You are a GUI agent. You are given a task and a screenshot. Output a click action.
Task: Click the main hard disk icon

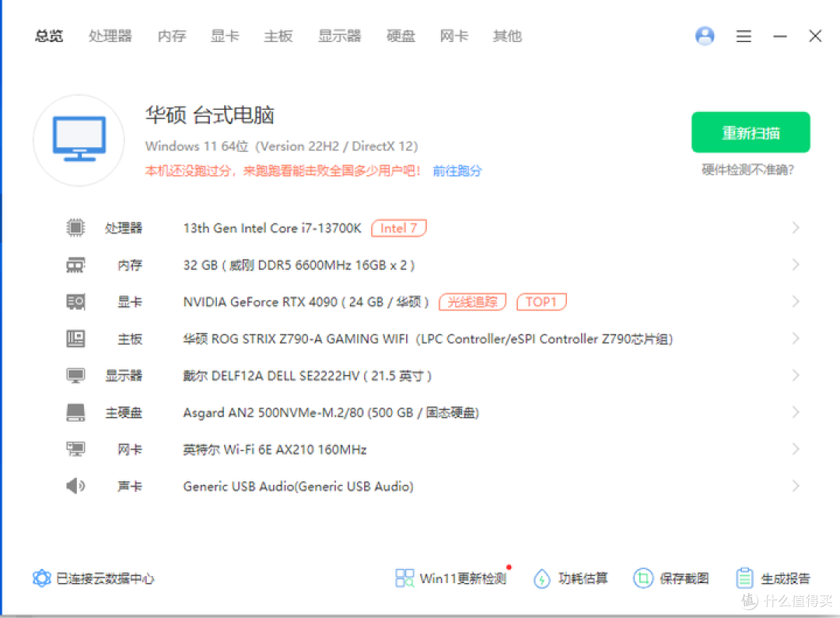tap(75, 413)
